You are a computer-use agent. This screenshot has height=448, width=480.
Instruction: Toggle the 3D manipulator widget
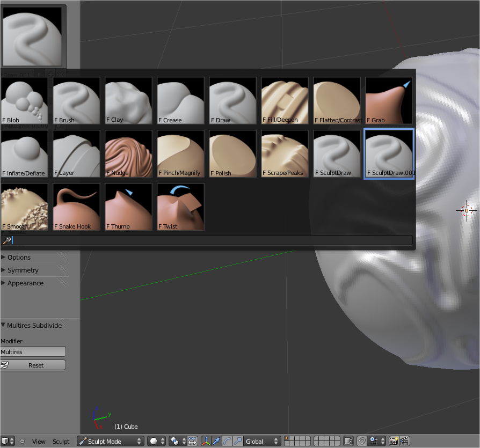[x=206, y=441]
